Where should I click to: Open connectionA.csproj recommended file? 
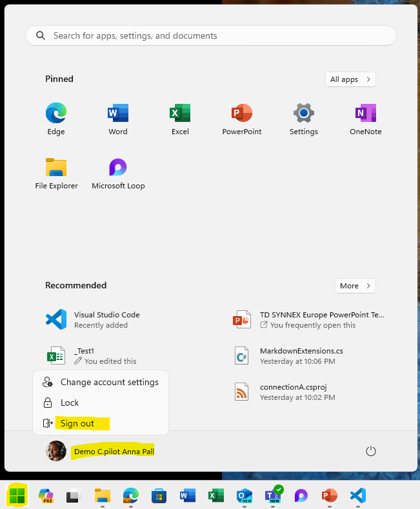click(285, 392)
